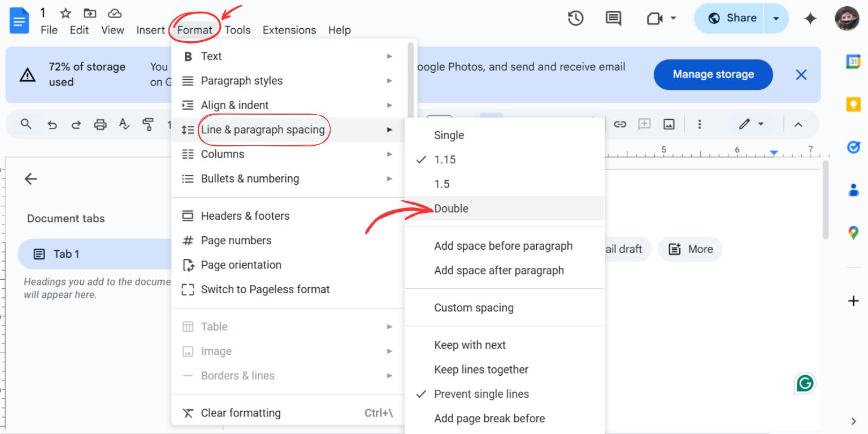Print the document
The width and height of the screenshot is (868, 434).
click(100, 125)
